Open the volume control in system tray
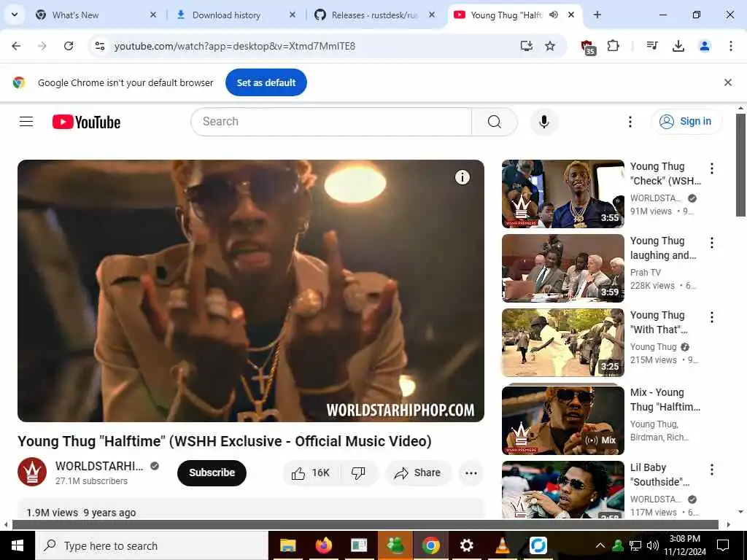Viewport: 747px width, 560px height. [x=653, y=545]
